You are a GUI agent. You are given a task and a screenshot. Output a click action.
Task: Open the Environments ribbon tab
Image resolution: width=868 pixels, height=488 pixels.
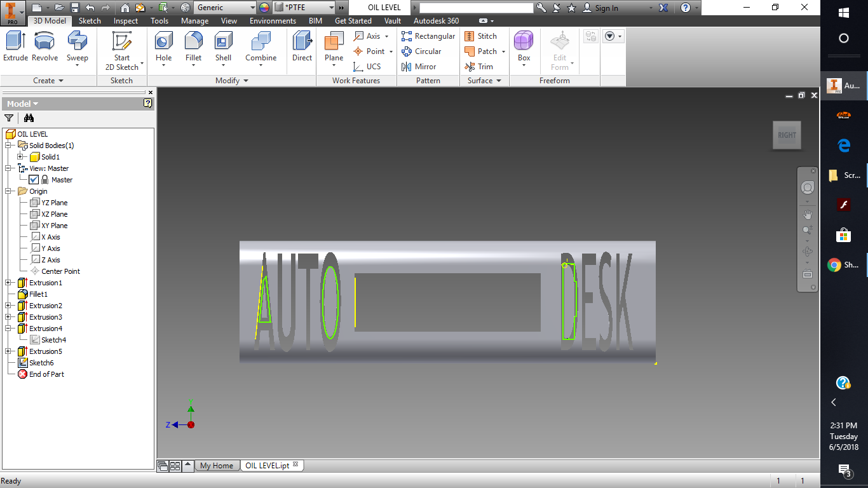click(x=273, y=21)
